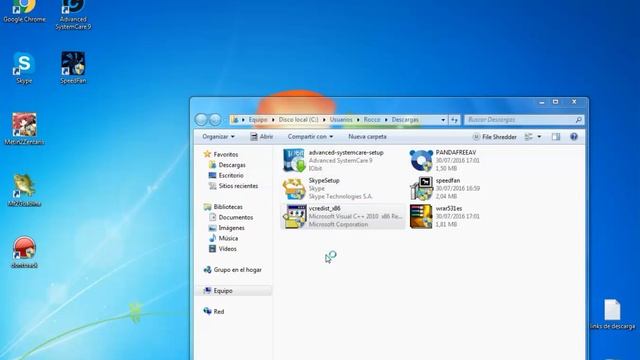Viewport: 640px width, 360px height.
Task: Select Bibliotecas in navigation pane
Action: click(223, 207)
